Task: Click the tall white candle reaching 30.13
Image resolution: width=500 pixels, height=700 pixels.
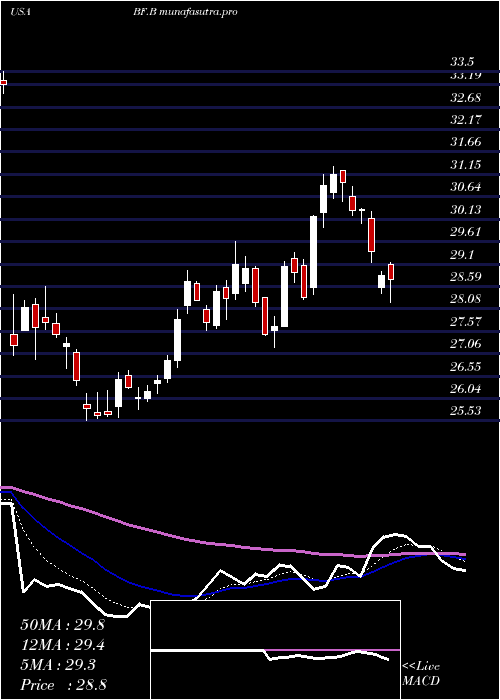Action: point(314,252)
